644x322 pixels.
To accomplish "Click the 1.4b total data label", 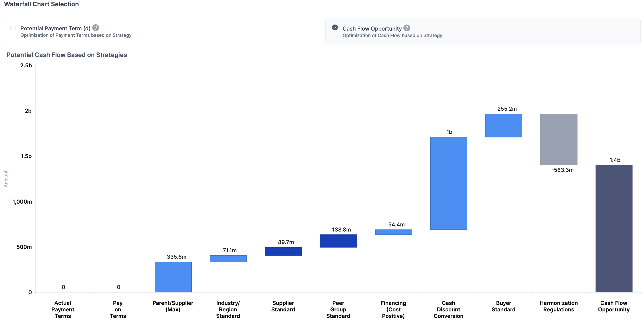I will pyautogui.click(x=615, y=160).
